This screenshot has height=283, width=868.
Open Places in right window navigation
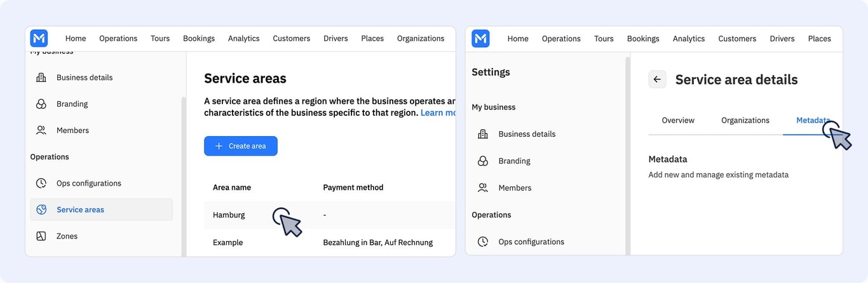(820, 38)
